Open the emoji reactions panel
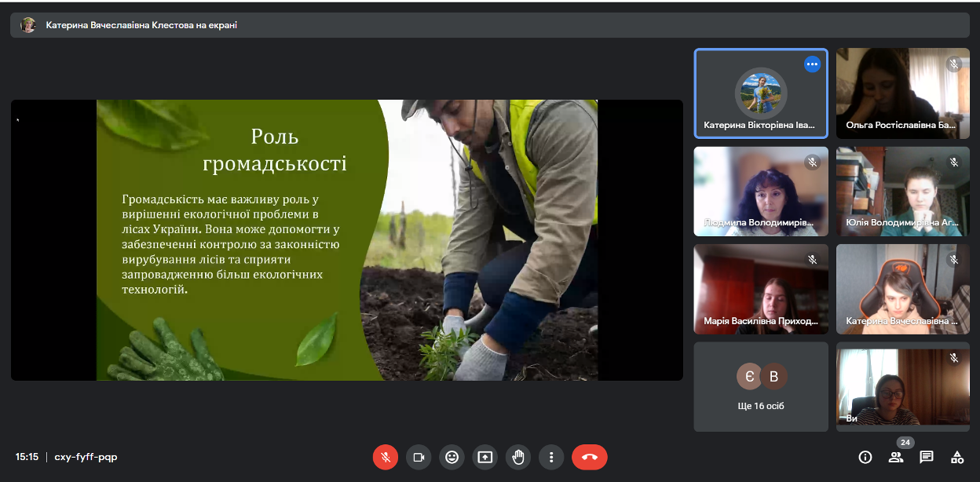980x482 pixels. coord(452,457)
